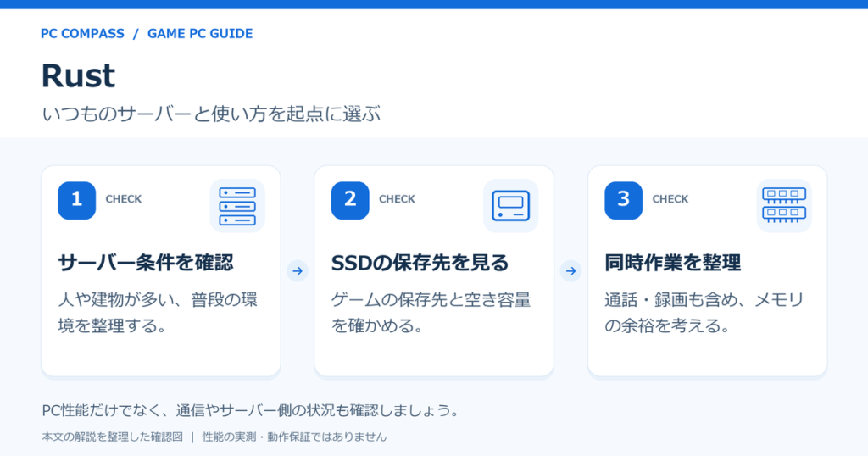Click the heading 同時作業を整理
This screenshot has height=456, width=868.
(672, 263)
